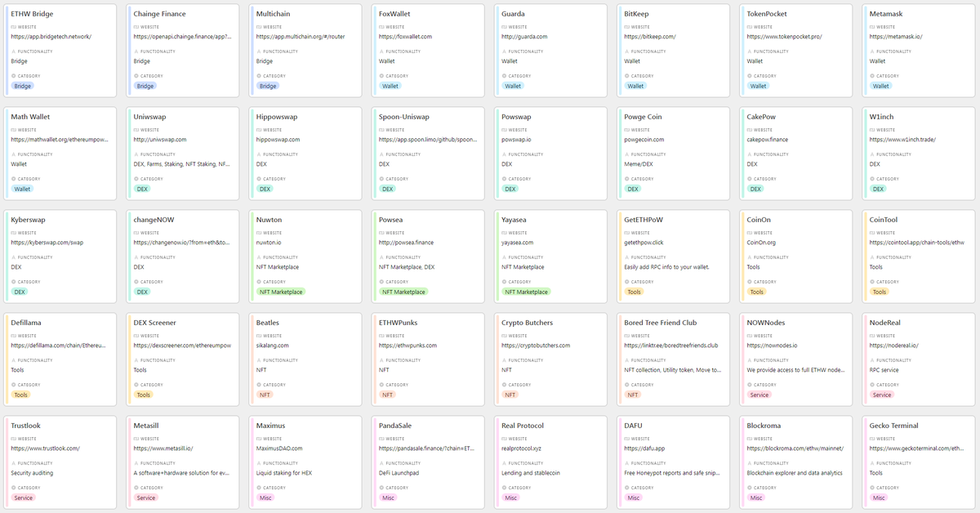
Task: Click the website icon on TokenPocket card
Action: (749, 27)
